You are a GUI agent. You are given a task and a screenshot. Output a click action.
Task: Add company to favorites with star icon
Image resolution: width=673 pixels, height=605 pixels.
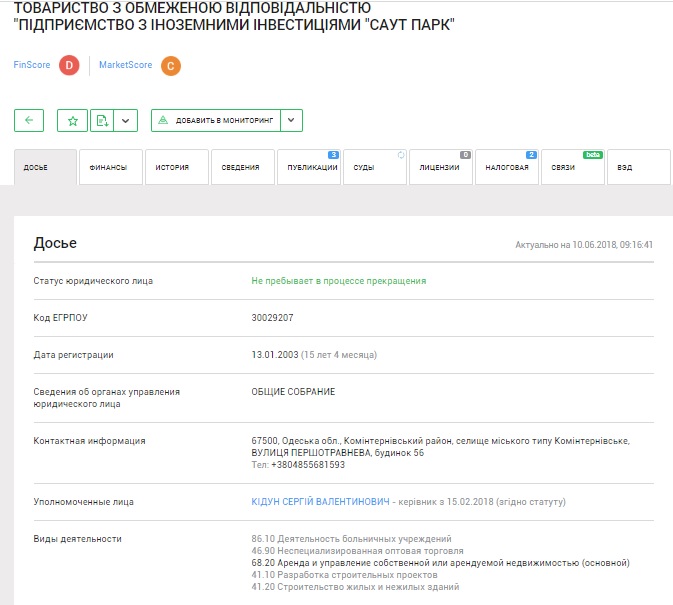72,120
